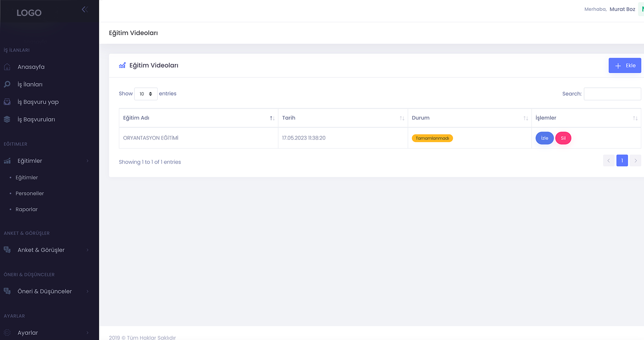Focus the Search input field
Screen dimensions: 644x340
[612, 94]
